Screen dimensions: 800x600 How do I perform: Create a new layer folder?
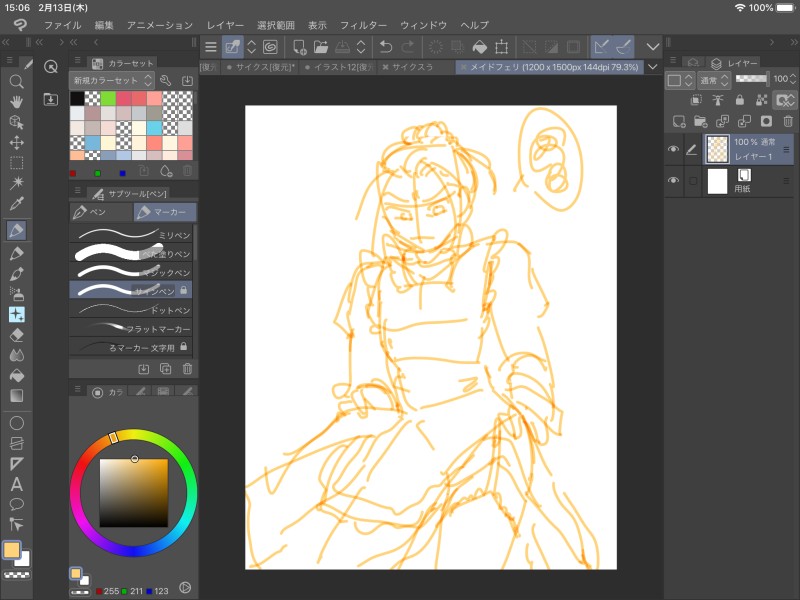click(701, 121)
